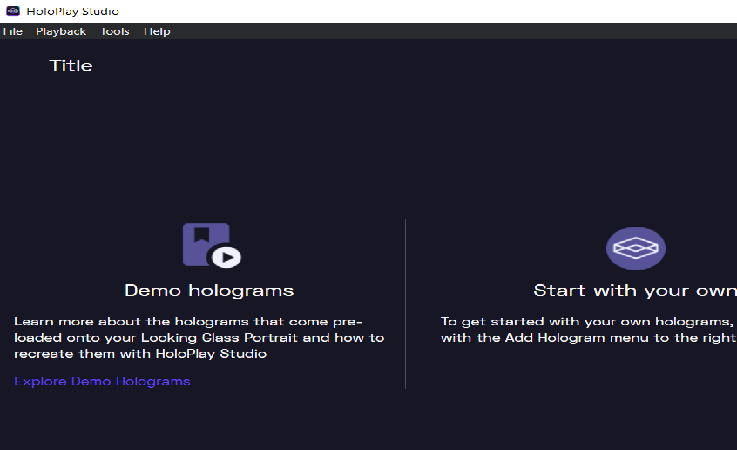The width and height of the screenshot is (737, 450).
Task: Click the Start with your own heading
Action: [x=635, y=291]
